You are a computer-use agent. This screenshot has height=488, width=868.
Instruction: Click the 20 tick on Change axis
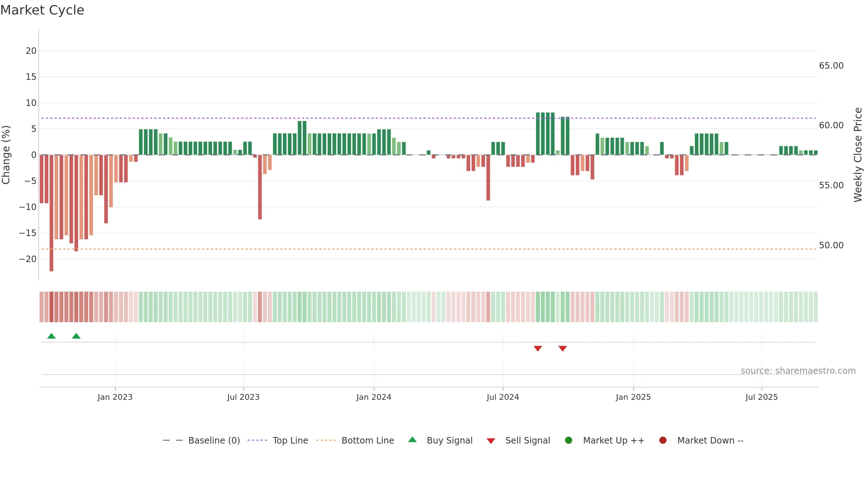[x=31, y=51]
